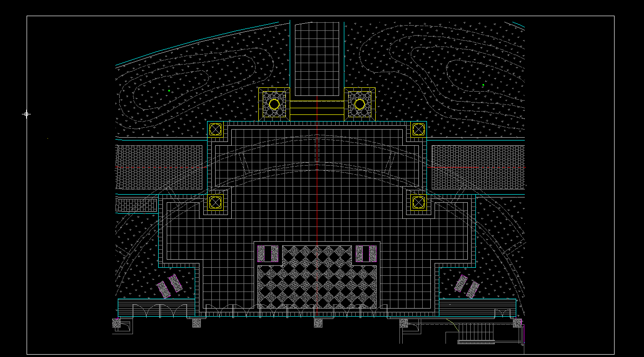Viewport: 644px width, 357px height.
Task: Select the magenta bench pair at bottom-right lawn
Action: point(466,286)
